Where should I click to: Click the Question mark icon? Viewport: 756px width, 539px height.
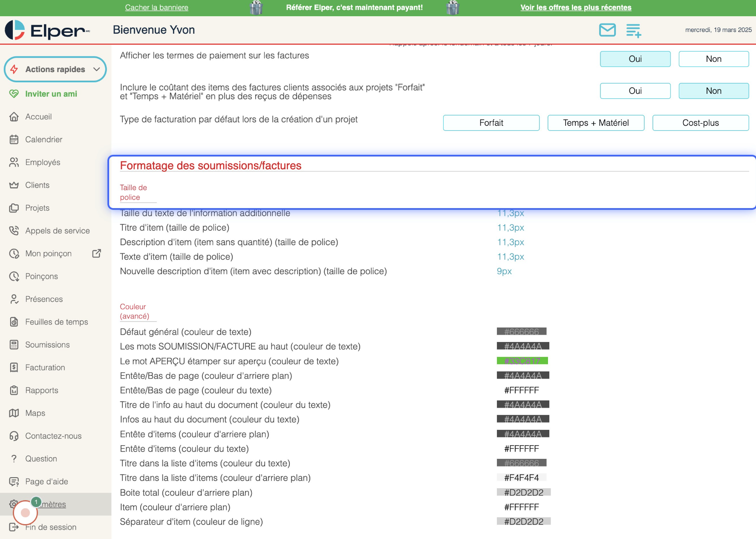click(14, 459)
